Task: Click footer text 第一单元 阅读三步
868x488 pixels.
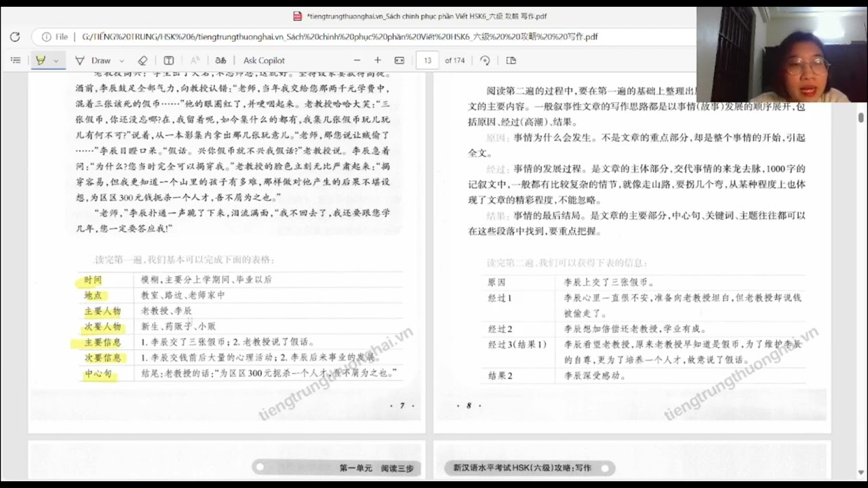Action: [x=375, y=468]
